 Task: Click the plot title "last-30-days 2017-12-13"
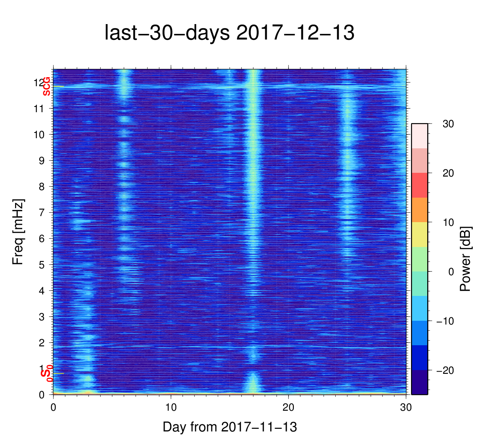coord(229,33)
